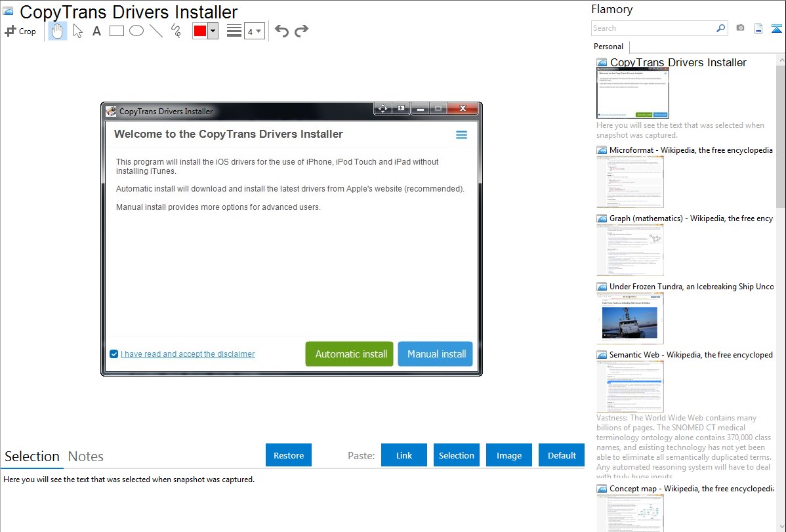Click the Manual install button
This screenshot has height=532, width=786.
pyautogui.click(x=435, y=354)
